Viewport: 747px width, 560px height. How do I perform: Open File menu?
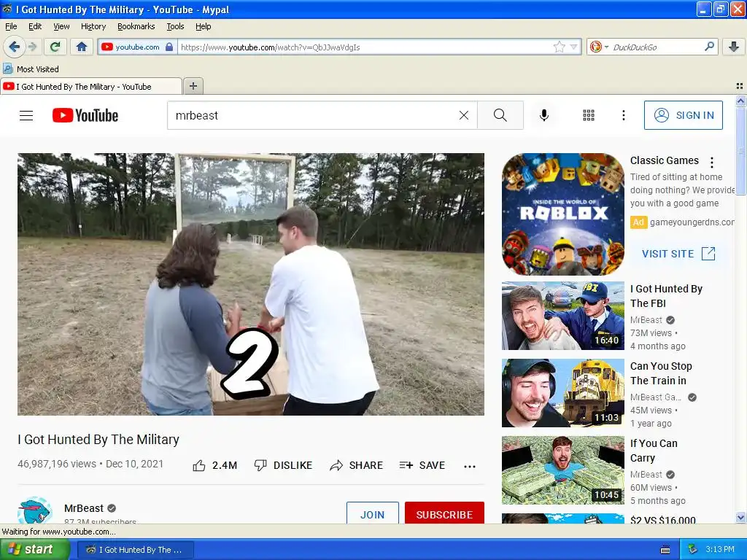pos(11,26)
